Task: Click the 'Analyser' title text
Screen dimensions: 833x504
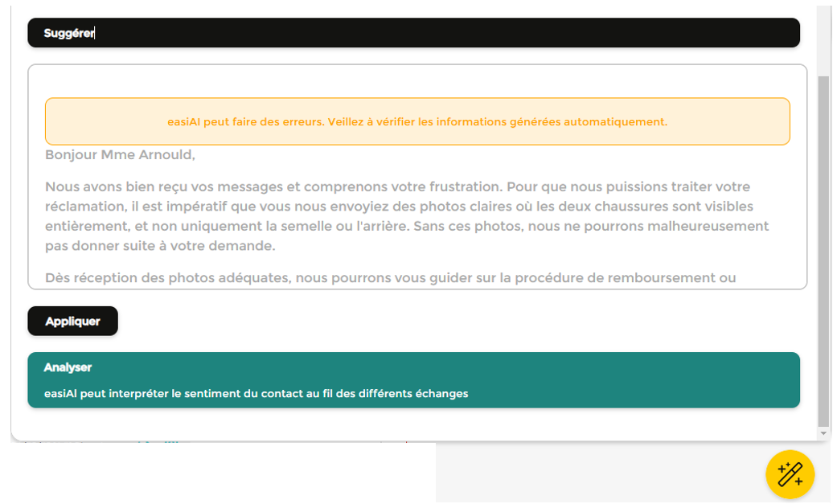Action: (68, 367)
